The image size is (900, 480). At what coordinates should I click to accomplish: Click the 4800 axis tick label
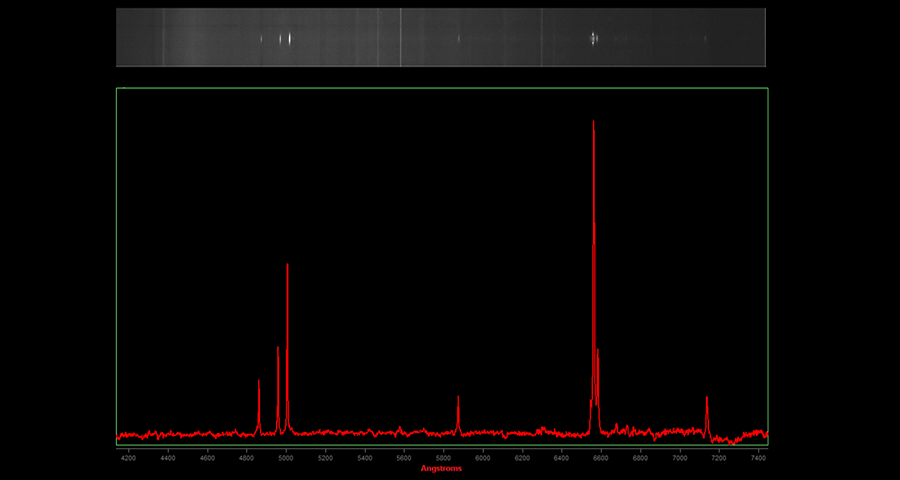(x=247, y=457)
